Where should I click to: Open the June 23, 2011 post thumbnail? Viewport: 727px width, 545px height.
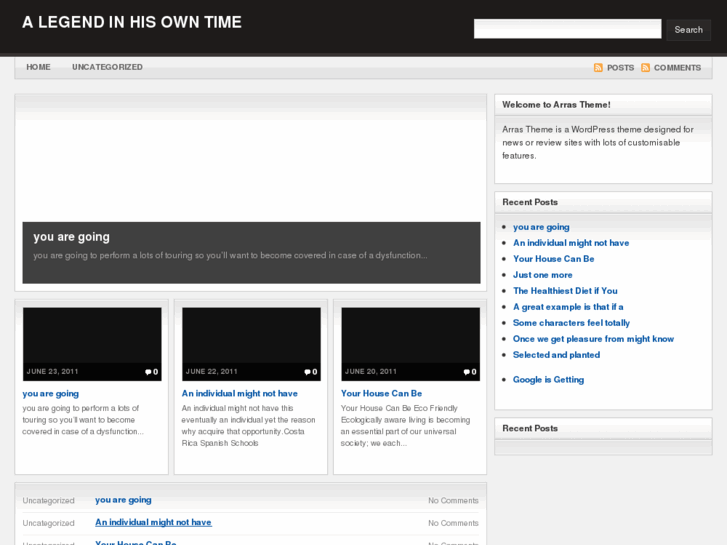coord(92,344)
